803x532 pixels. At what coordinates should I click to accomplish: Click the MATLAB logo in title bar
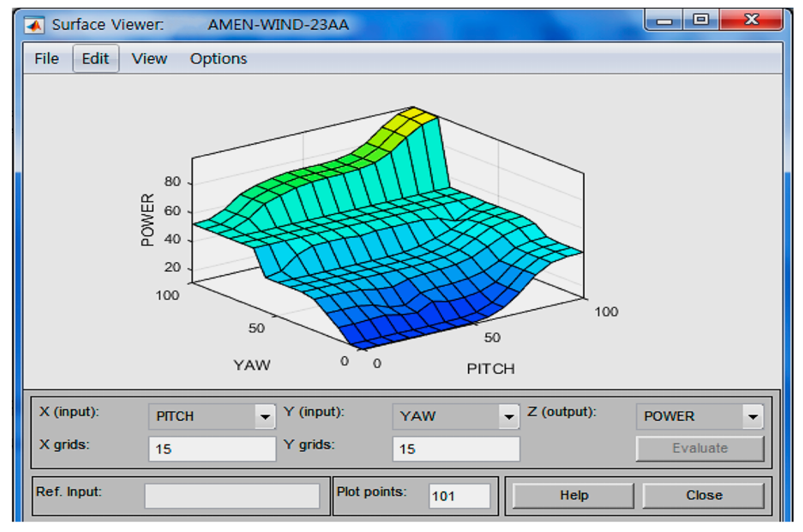(34, 26)
